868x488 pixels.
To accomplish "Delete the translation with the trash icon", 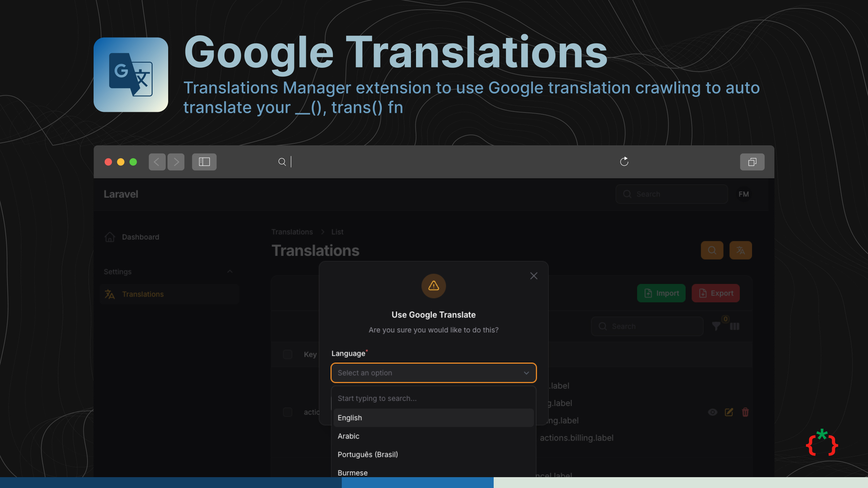I will click(x=745, y=412).
